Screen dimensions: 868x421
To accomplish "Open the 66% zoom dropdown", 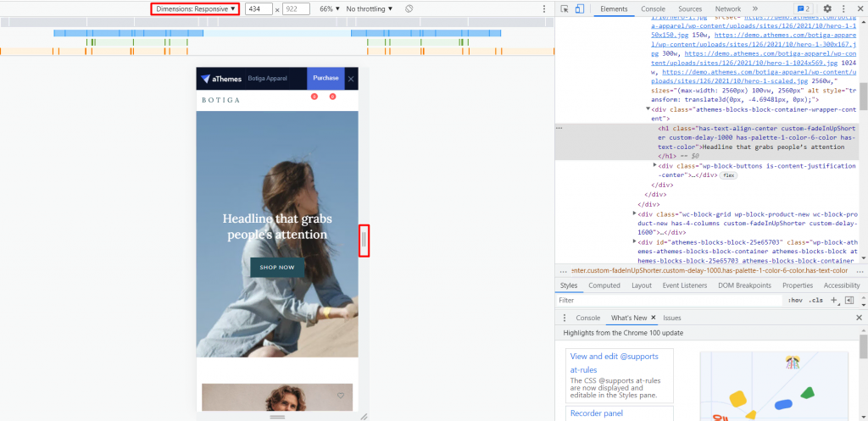I will coord(329,8).
